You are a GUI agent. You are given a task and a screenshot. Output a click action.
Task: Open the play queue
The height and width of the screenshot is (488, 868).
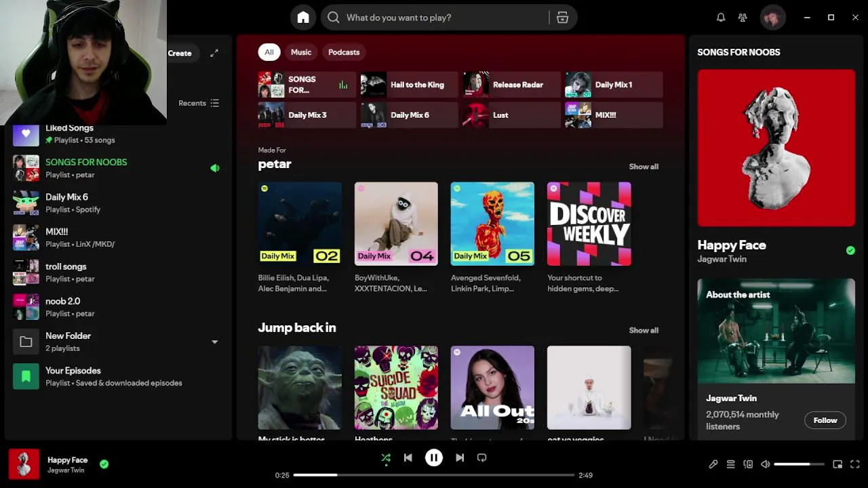730,464
